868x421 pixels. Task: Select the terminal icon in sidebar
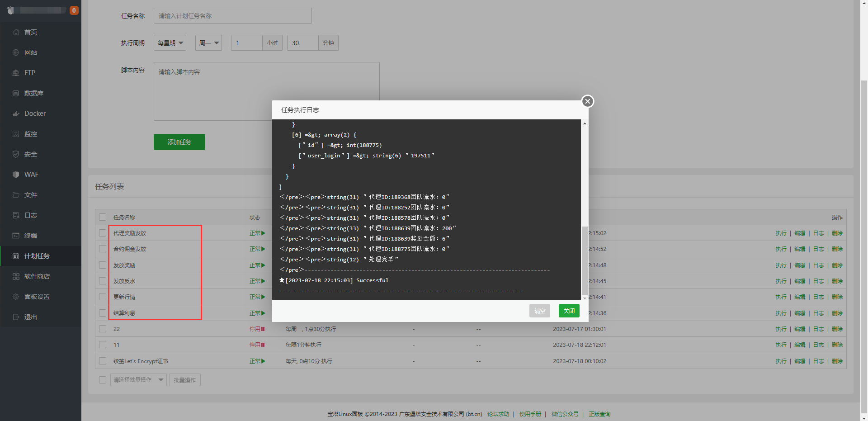(x=16, y=236)
